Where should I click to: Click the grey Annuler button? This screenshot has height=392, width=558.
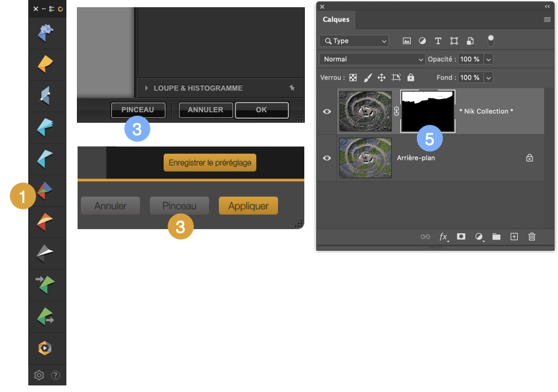coord(110,206)
